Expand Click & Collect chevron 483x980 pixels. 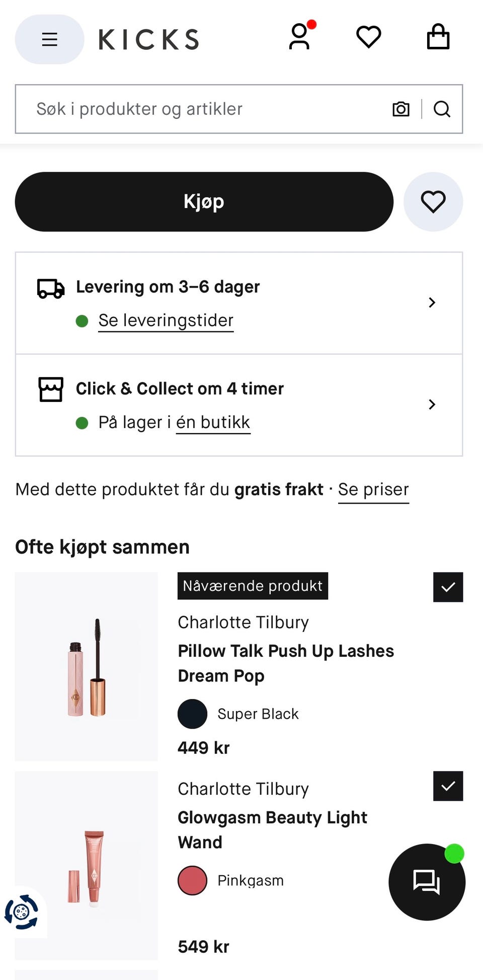click(432, 404)
